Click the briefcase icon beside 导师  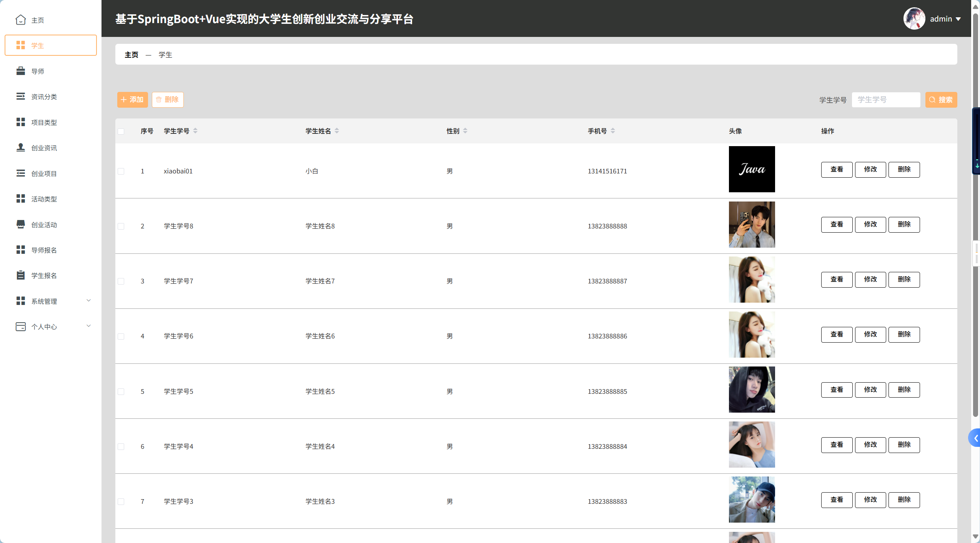click(21, 71)
